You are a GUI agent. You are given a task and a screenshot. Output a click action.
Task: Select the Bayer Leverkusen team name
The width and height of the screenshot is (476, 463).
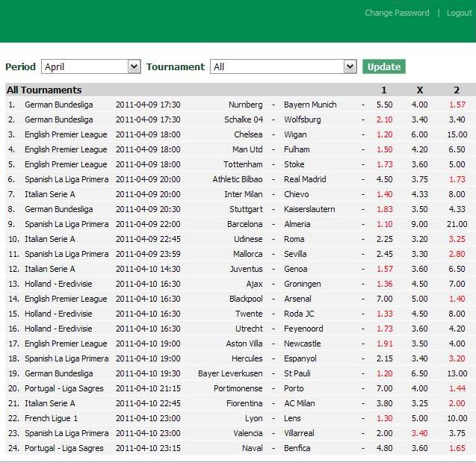coord(230,373)
